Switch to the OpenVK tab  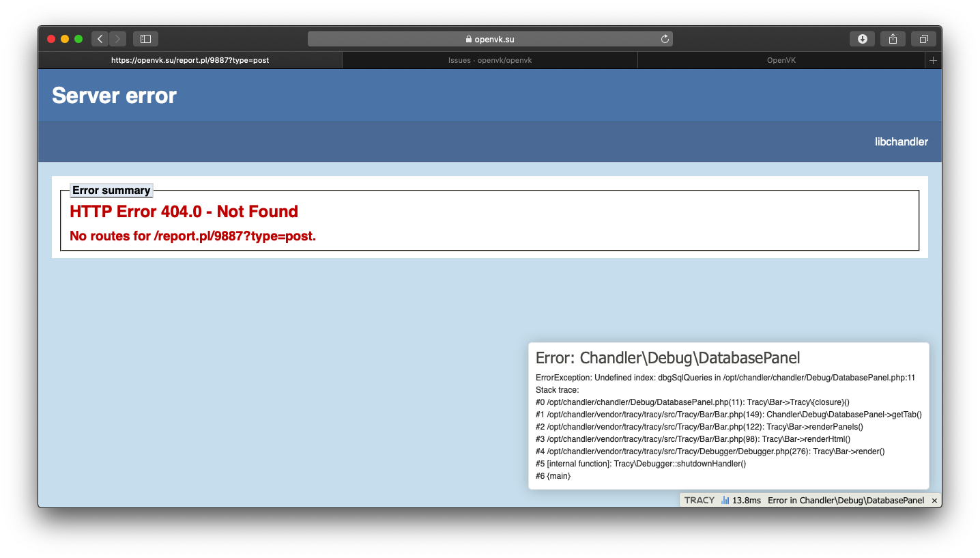pos(780,60)
